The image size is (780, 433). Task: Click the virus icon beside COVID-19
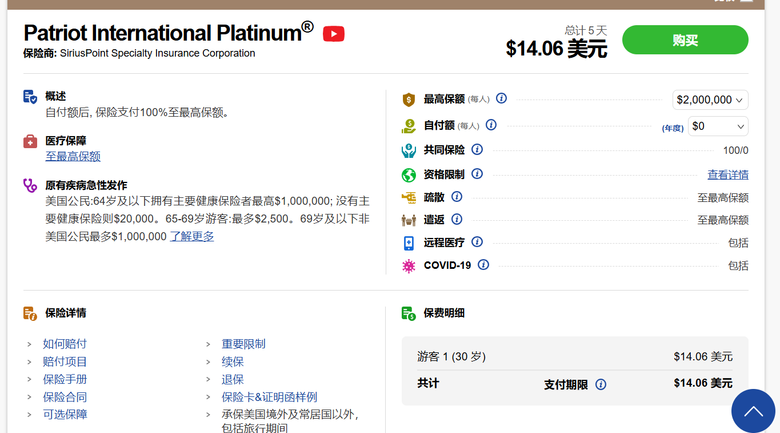(408, 266)
